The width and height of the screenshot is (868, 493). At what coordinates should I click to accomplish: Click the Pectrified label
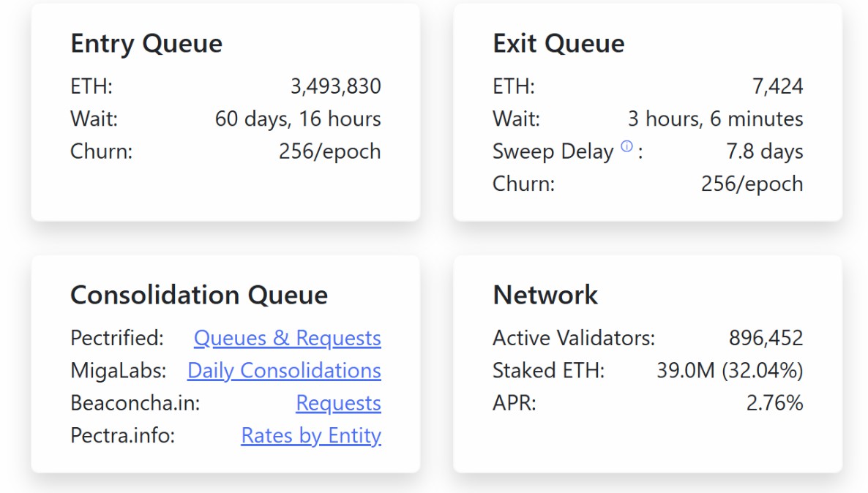(117, 337)
